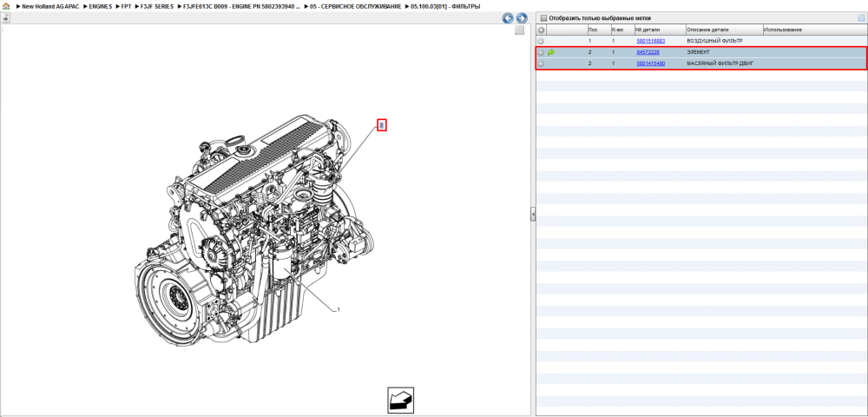Click the plus icon on the ВОЗДУШНЫЙ ФИЛЬТР row
The height and width of the screenshot is (417, 868).
coord(541,41)
